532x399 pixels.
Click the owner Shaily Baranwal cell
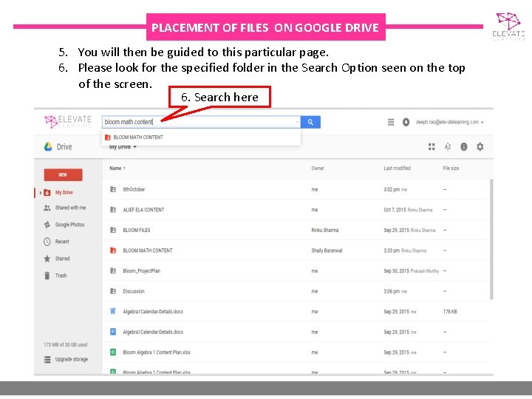[x=327, y=250]
